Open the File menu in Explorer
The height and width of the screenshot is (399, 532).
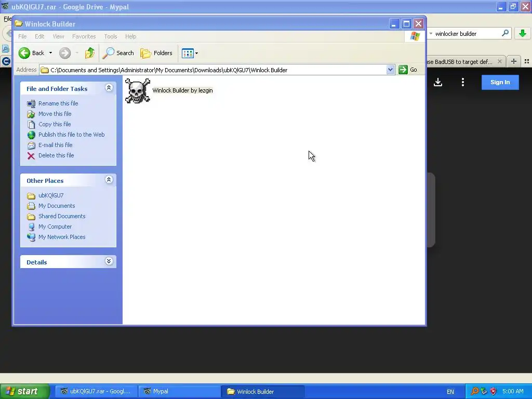click(x=22, y=36)
